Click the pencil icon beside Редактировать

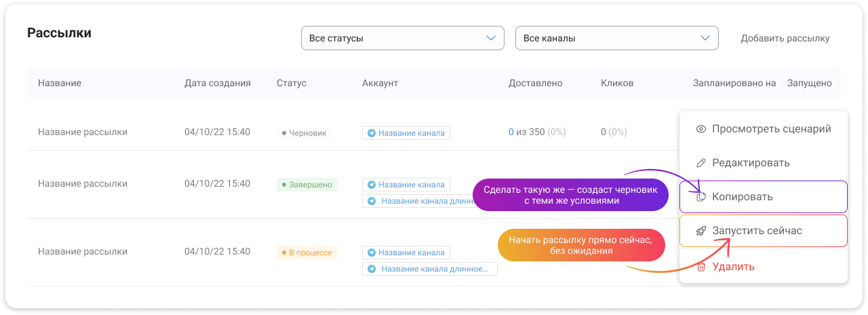(x=701, y=163)
